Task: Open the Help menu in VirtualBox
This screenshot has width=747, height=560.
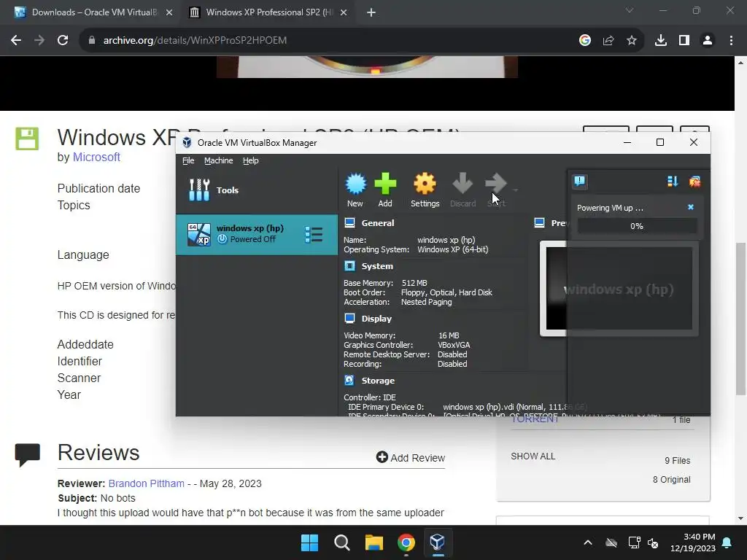Action: coord(251,160)
